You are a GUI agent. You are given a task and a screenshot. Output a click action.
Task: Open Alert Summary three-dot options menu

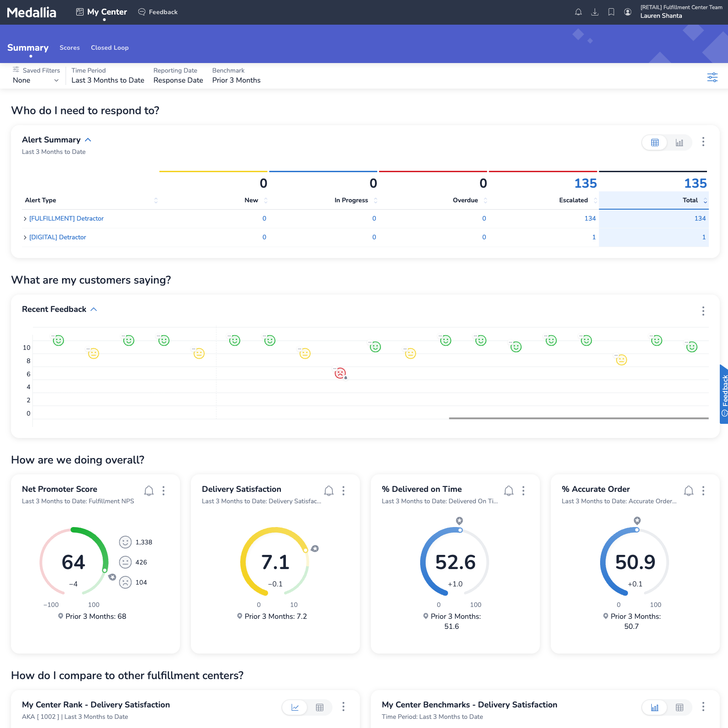pyautogui.click(x=703, y=142)
